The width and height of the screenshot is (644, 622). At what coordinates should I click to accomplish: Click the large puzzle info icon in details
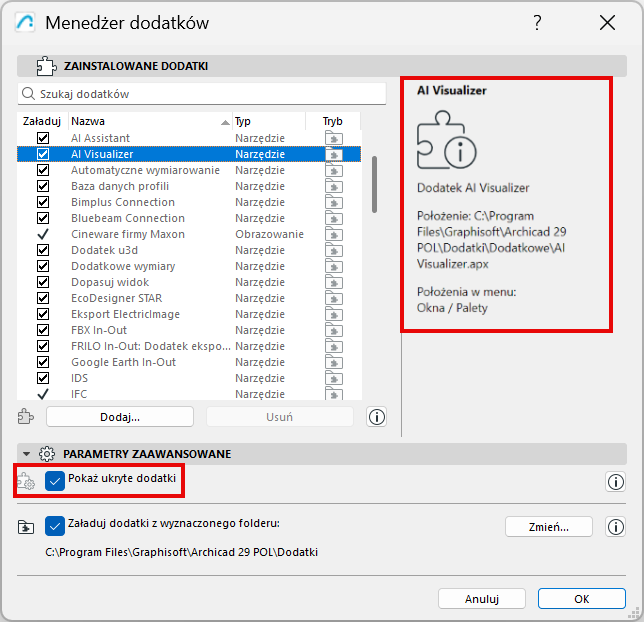coord(446,140)
